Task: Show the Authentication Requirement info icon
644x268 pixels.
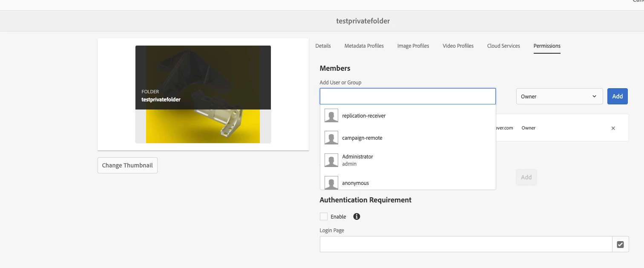Action: pos(357,216)
